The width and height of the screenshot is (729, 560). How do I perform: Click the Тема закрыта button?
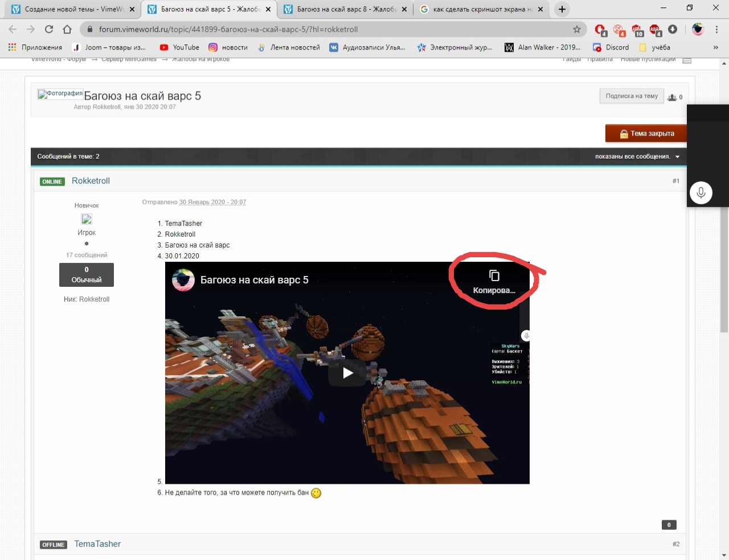[646, 133]
